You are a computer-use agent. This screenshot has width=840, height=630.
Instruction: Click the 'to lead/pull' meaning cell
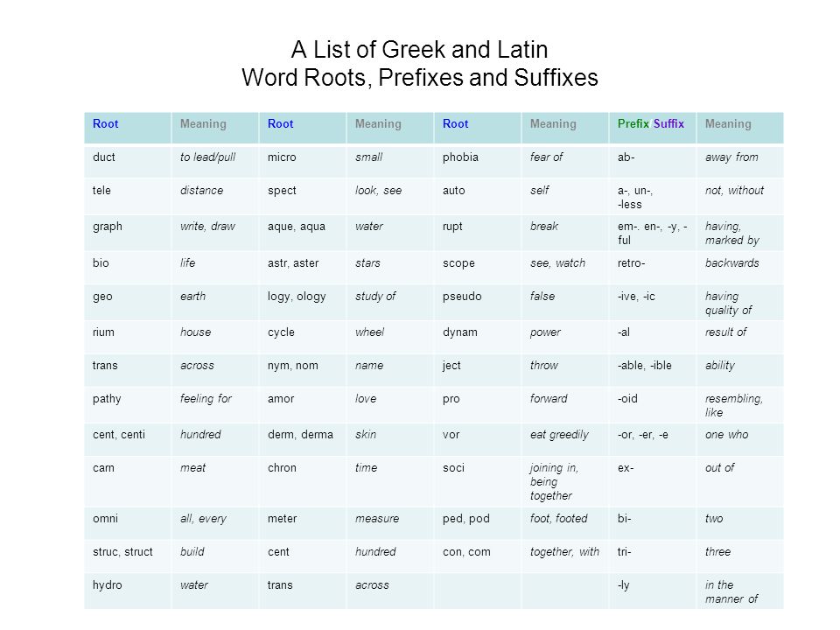215,161
